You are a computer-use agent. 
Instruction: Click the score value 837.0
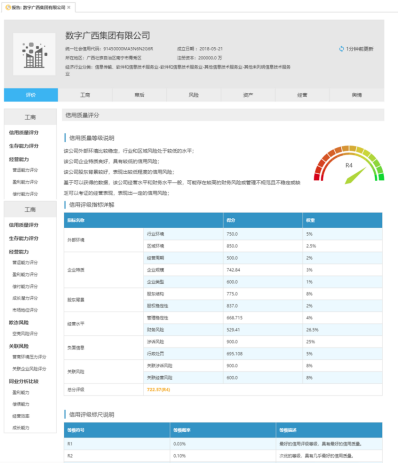pos(232,306)
